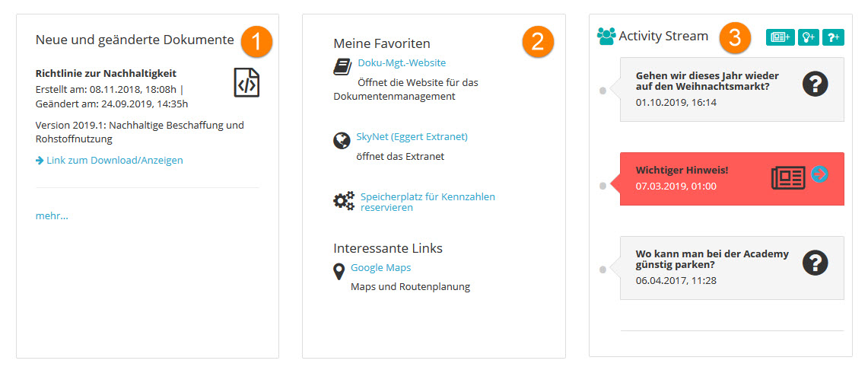The image size is (868, 370).
Task: Click the parking question's question mark icon
Action: tap(815, 263)
